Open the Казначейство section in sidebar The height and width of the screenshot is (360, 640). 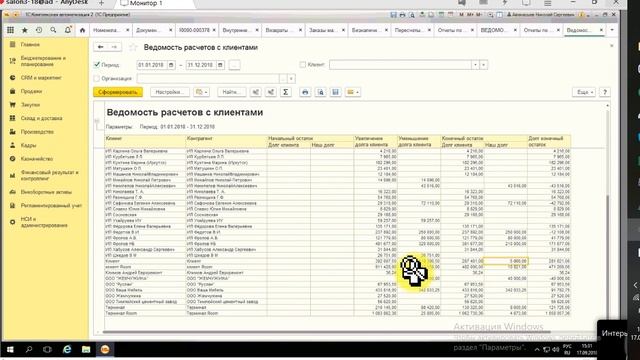tap(37, 158)
